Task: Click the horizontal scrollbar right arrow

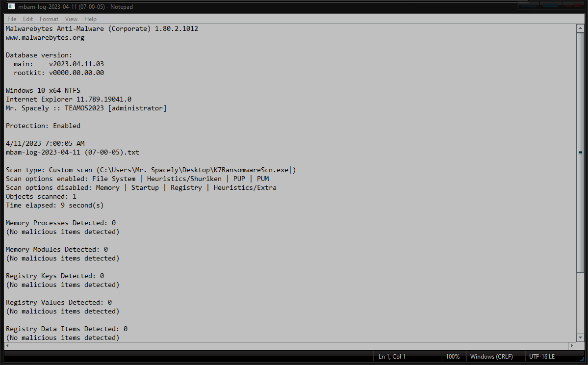Action: [572, 345]
